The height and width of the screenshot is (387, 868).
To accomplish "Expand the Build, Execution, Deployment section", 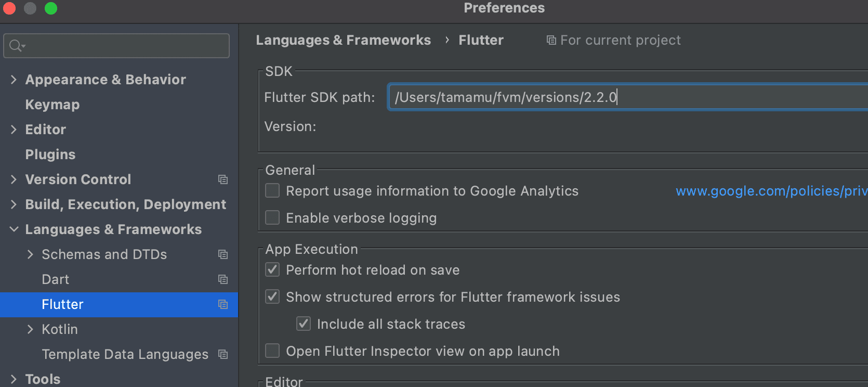I will click(x=14, y=204).
